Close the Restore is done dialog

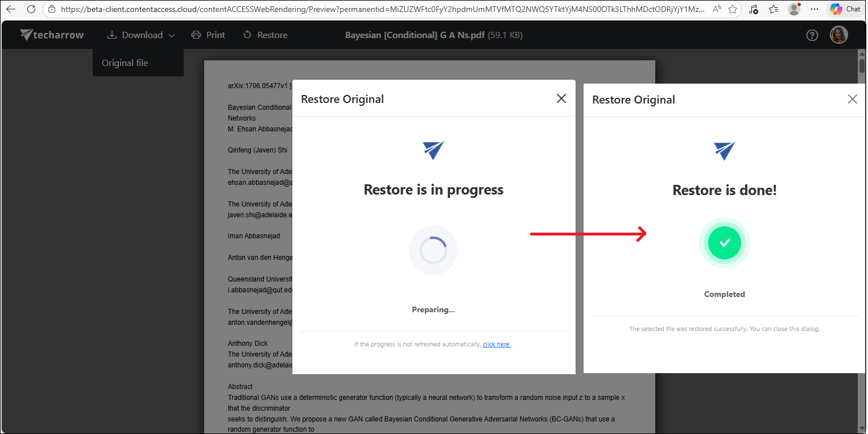(x=852, y=99)
